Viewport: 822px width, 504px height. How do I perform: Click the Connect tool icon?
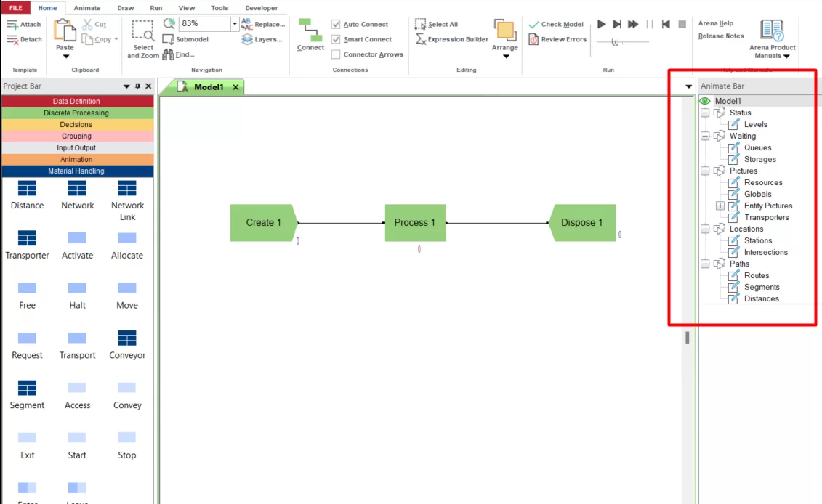(310, 30)
